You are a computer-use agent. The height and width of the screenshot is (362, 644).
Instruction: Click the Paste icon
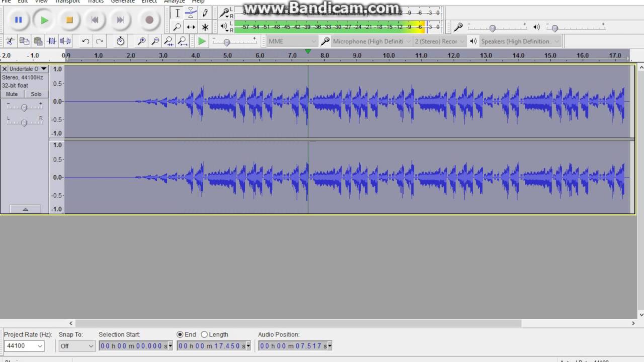pyautogui.click(x=38, y=41)
